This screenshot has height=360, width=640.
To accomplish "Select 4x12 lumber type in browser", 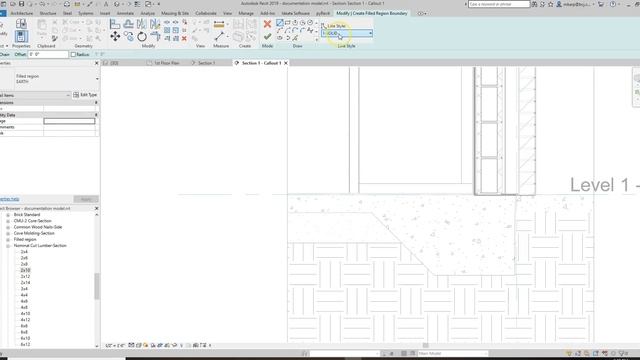I will tap(25, 320).
